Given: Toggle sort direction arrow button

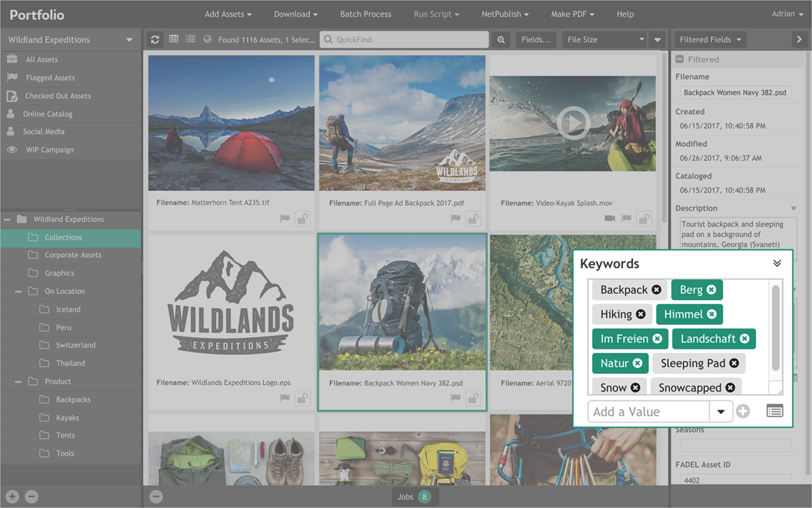Looking at the screenshot, I should [658, 40].
